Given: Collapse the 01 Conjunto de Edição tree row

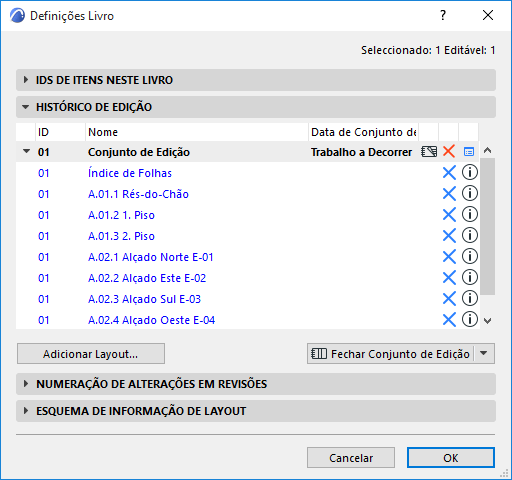Looking at the screenshot, I should pyautogui.click(x=26, y=151).
